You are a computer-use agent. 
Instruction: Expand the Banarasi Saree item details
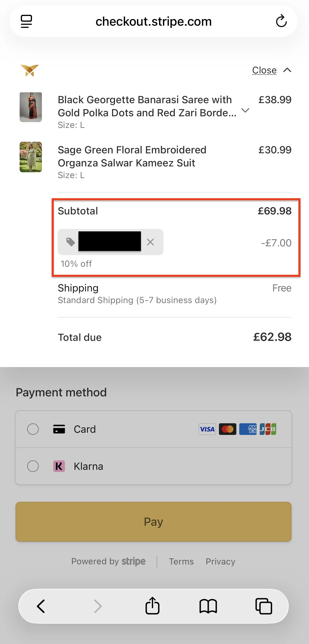[x=246, y=110]
